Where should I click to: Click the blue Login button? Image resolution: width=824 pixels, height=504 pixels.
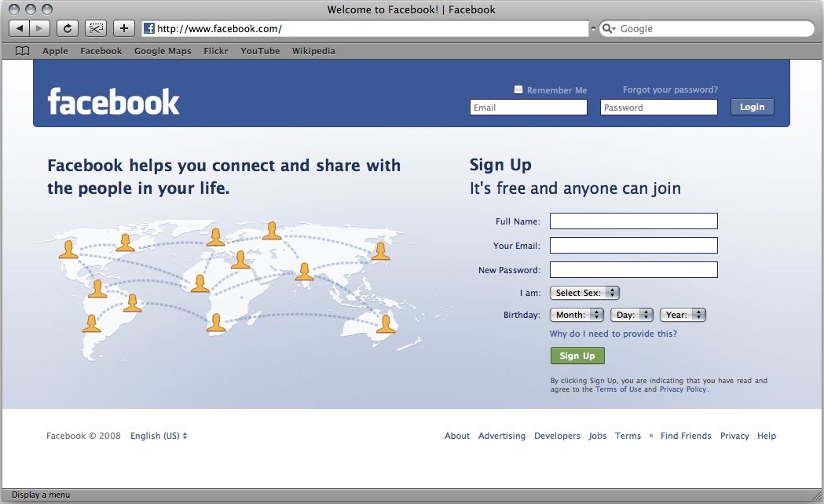tap(752, 107)
